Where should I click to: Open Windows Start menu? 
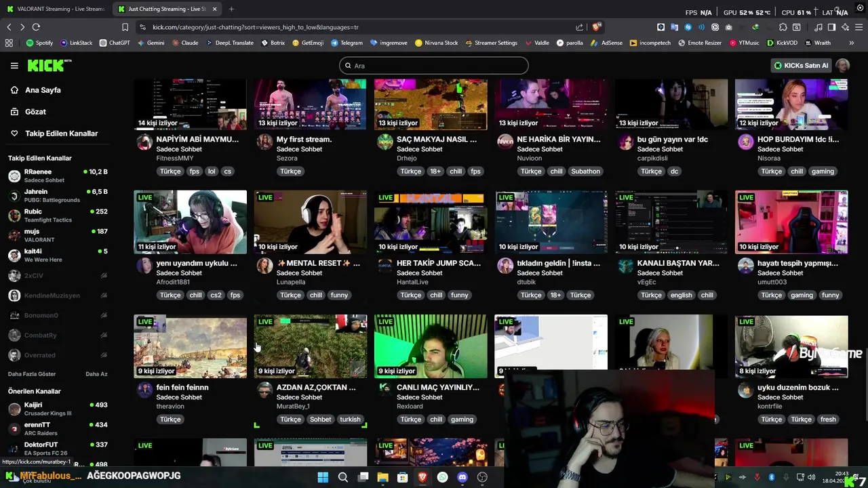tap(323, 477)
